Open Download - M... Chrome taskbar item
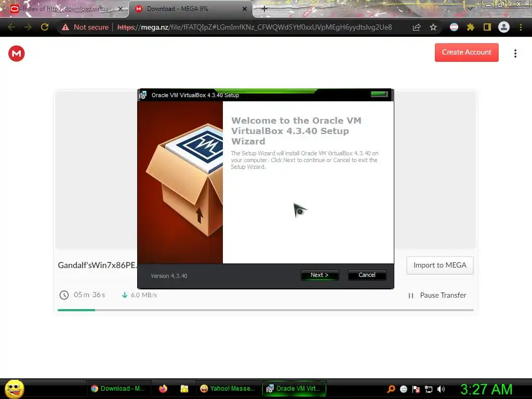Screen dimensions: 532x399 click(118, 389)
